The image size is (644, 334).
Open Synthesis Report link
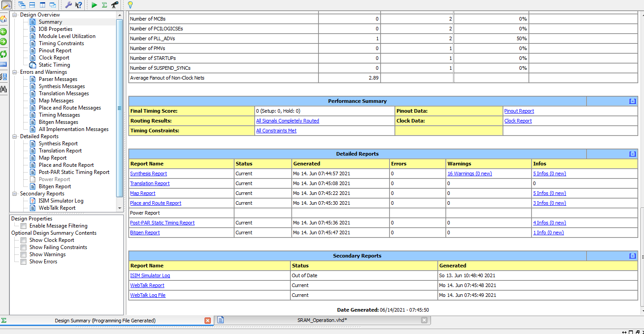point(148,173)
